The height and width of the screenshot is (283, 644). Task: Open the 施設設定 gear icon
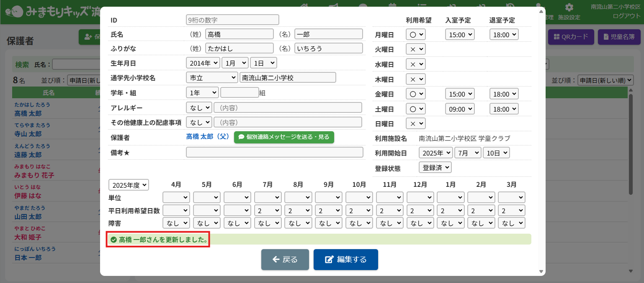pos(569,8)
